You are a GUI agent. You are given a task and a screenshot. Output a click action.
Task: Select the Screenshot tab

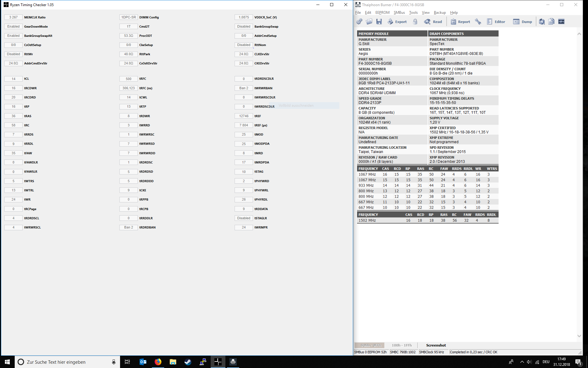436,345
